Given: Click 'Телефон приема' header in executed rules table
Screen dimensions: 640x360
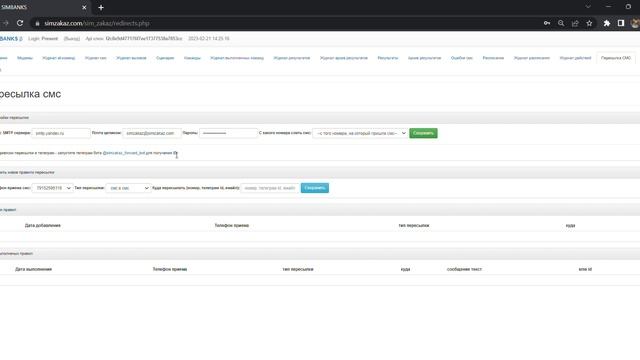Looking at the screenshot, I should (x=170, y=269).
